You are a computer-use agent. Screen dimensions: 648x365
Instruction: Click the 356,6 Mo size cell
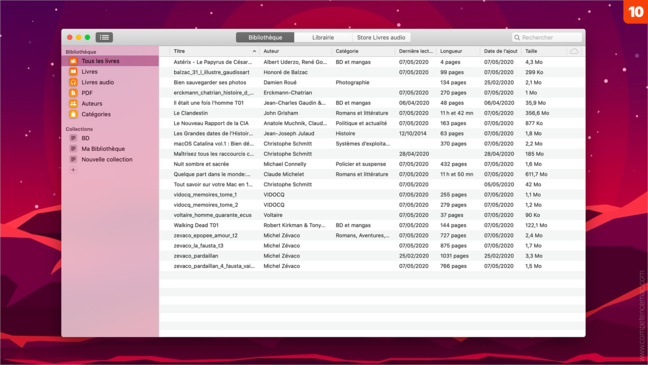[537, 113]
